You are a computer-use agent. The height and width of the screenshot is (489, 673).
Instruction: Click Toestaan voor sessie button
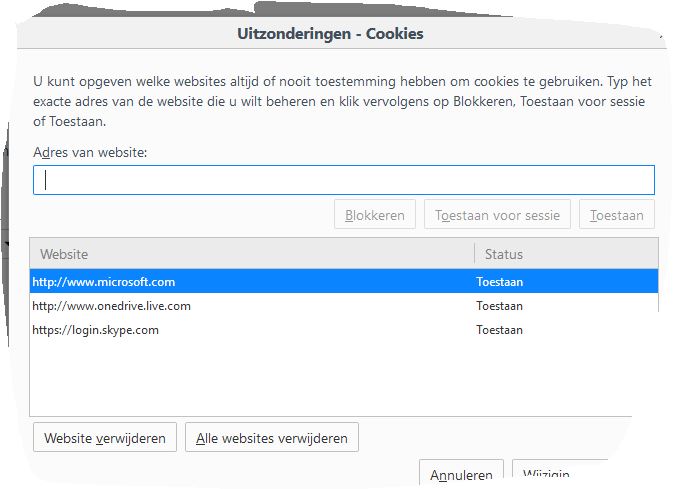(497, 214)
